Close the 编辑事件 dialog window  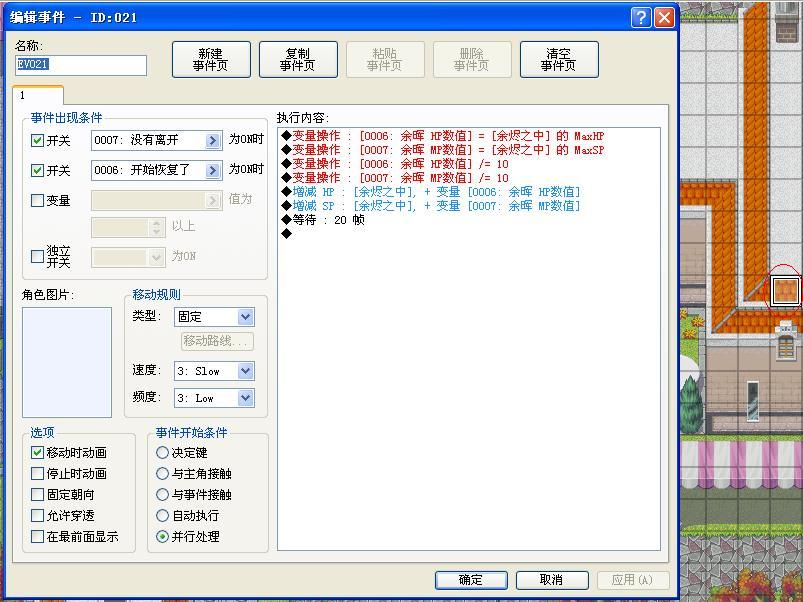(664, 18)
